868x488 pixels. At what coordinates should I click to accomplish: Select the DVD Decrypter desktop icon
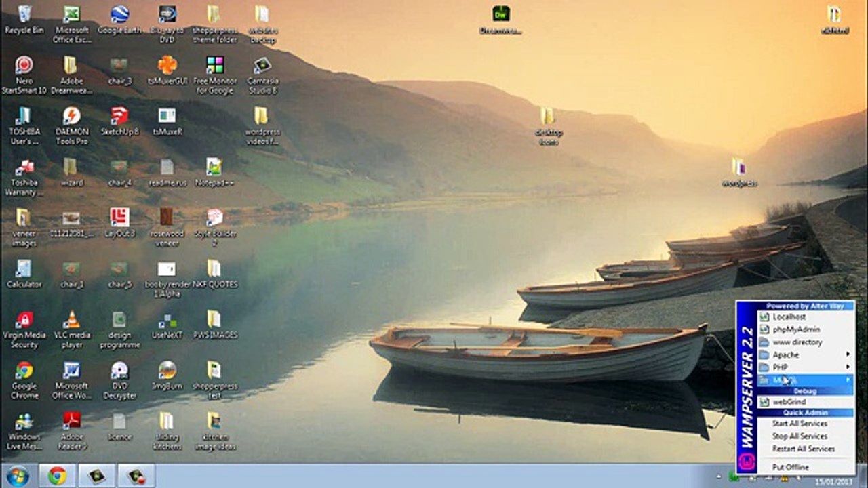tap(119, 380)
